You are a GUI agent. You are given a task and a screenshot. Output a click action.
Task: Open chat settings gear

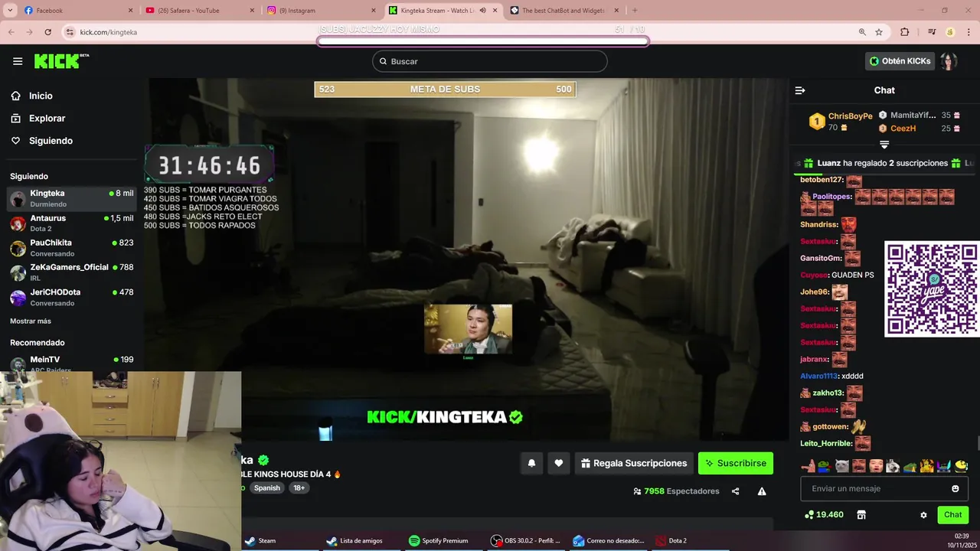[x=923, y=515]
